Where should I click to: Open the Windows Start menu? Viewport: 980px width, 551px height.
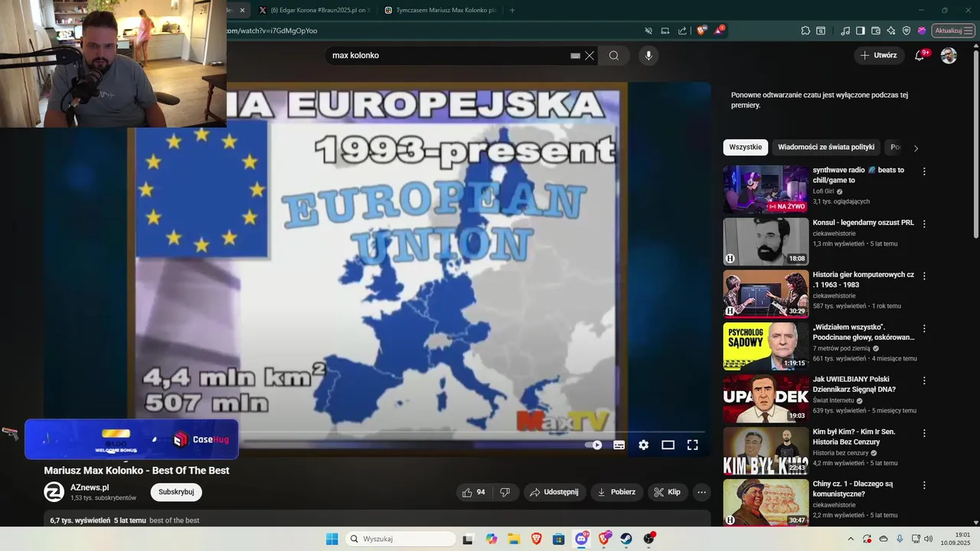pos(332,539)
